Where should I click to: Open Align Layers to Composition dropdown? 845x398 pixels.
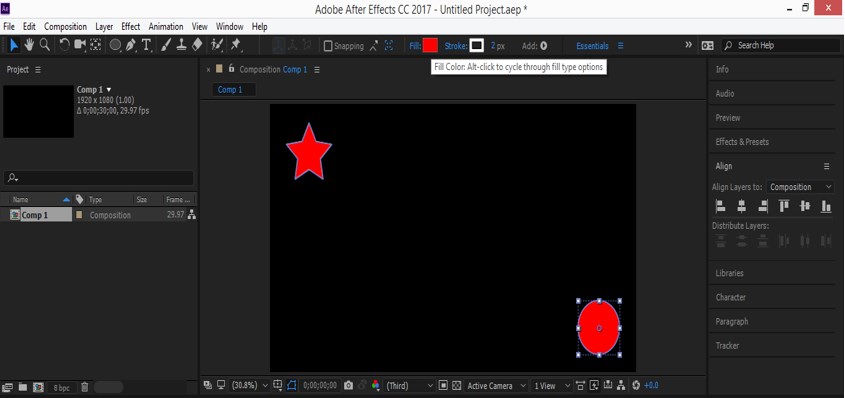tap(800, 187)
